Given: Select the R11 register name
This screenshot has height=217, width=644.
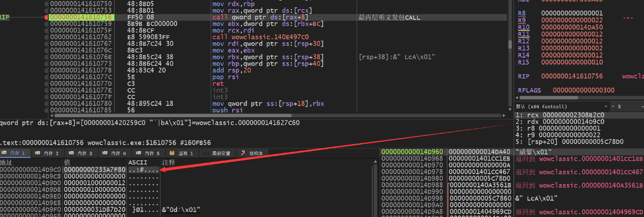Looking at the screenshot, I should (523, 34).
